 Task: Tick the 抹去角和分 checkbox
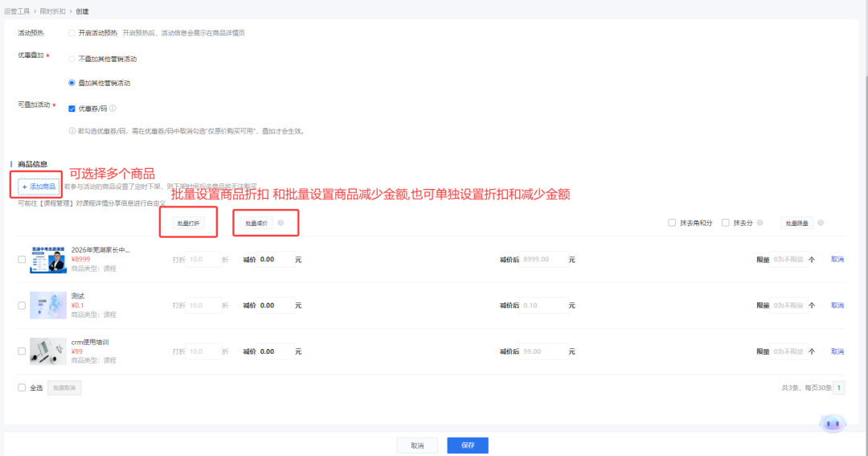(672, 223)
